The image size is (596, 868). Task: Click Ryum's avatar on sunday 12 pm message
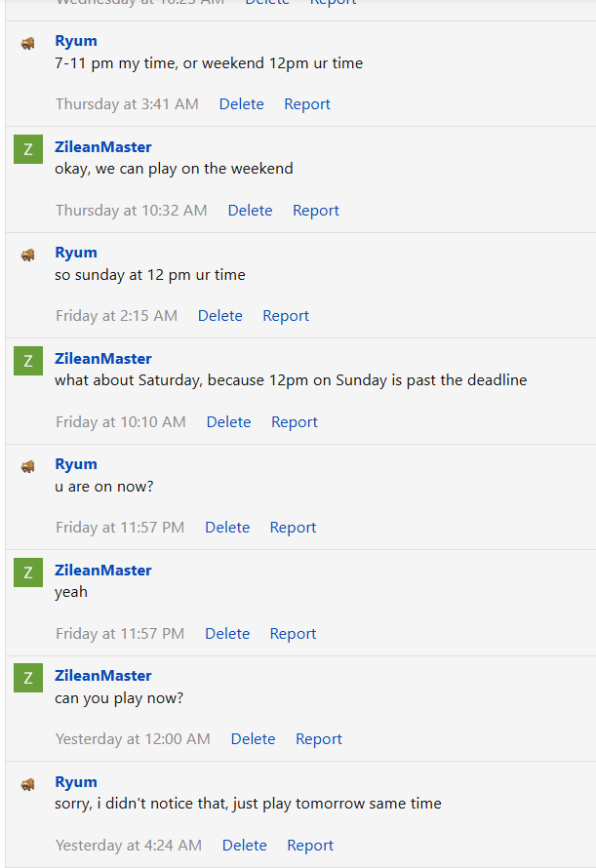tap(27, 255)
